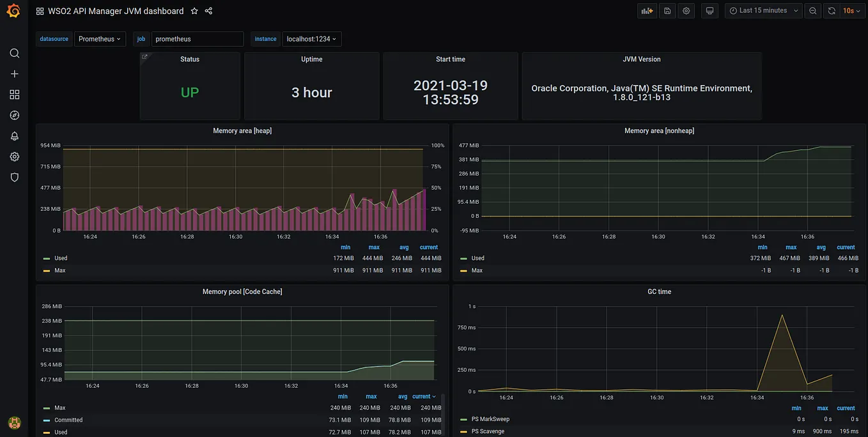Pick color for nonheap Max series swatch
The image size is (868, 437).
click(464, 271)
